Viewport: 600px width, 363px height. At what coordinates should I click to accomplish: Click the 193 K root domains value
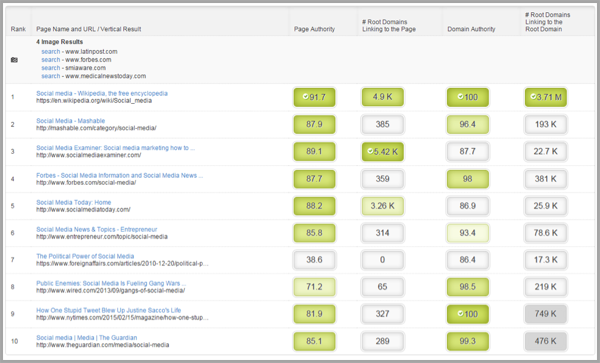[546, 124]
